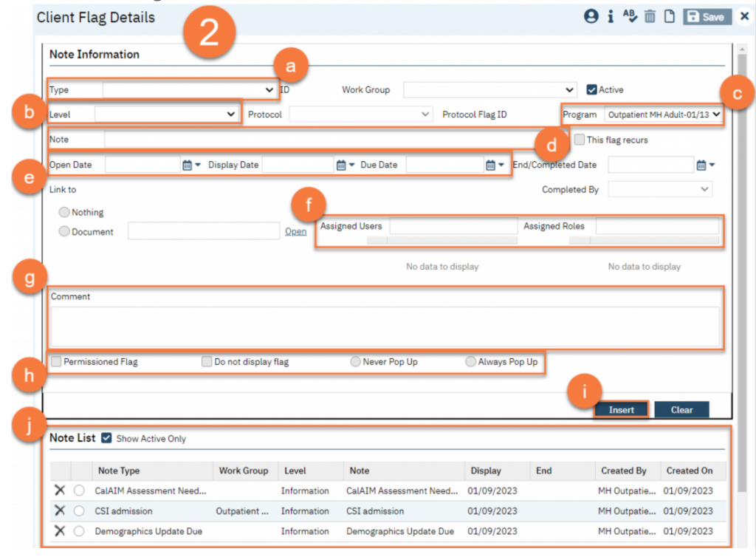756x557 pixels.
Task: Click the user profile icon in header
Action: coord(591,16)
